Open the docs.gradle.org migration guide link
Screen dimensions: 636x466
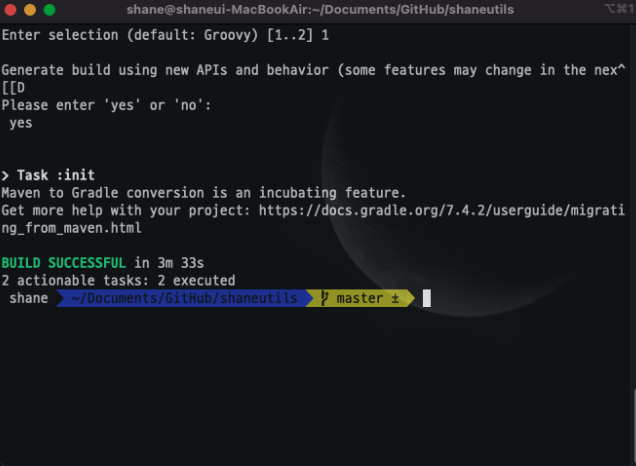[x=442, y=210]
